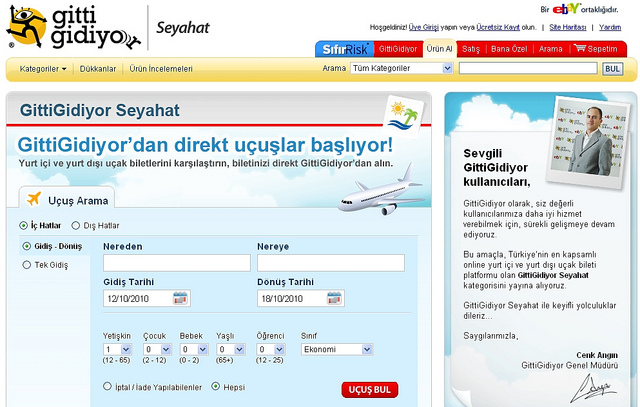The width and height of the screenshot is (640, 407).
Task: Click the airplane icon in Uçuş Arama tab
Action: click(x=34, y=199)
